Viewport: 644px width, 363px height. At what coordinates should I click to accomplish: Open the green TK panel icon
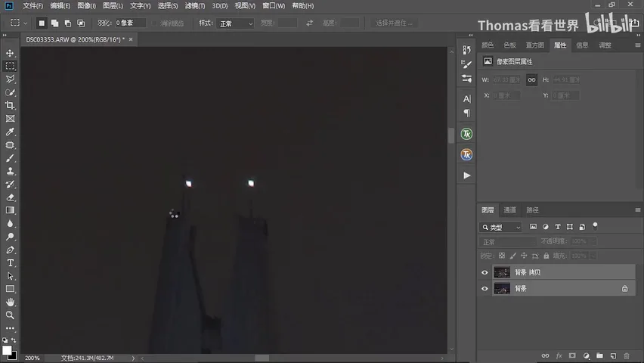(x=466, y=134)
